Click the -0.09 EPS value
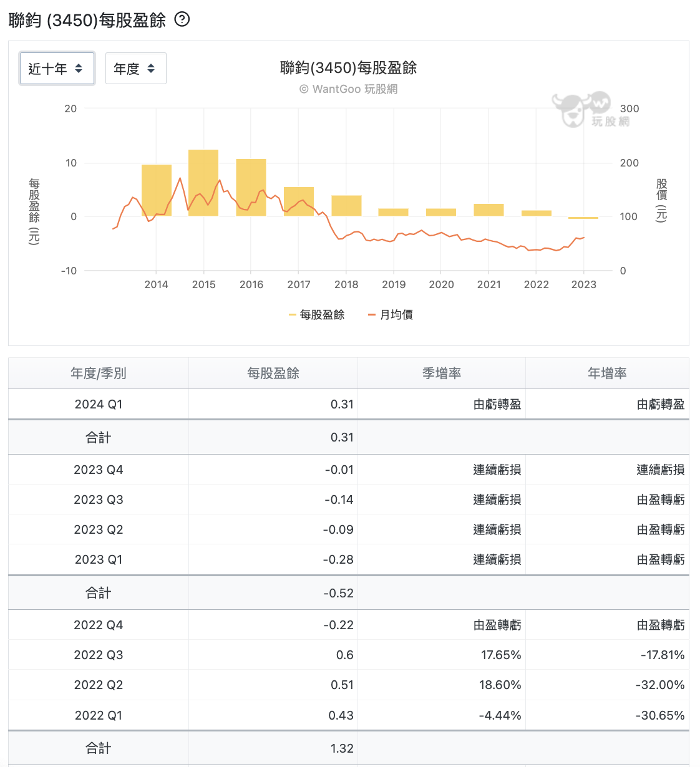 coord(338,529)
